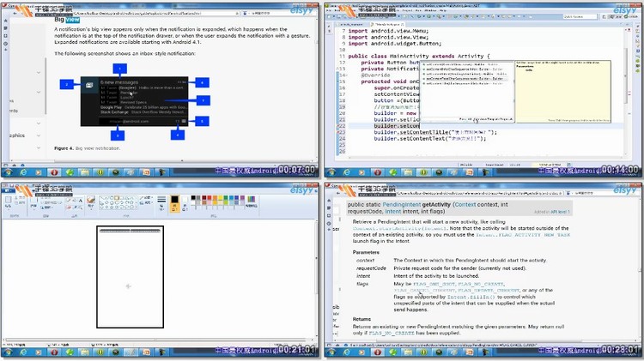Click the Quick Access field in Eclipse
This screenshot has width=644, height=361.
(x=580, y=17)
